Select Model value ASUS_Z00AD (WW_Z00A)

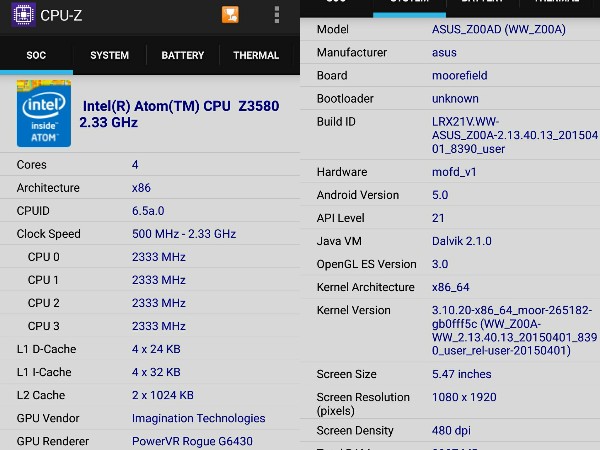pyautogui.click(x=499, y=29)
